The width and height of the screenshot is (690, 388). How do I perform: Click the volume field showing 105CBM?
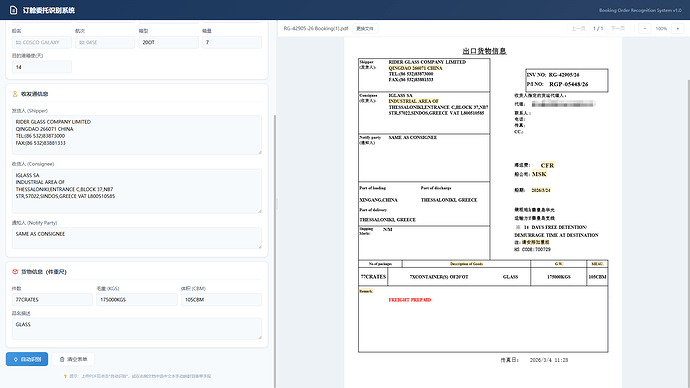pyautogui.click(x=221, y=300)
